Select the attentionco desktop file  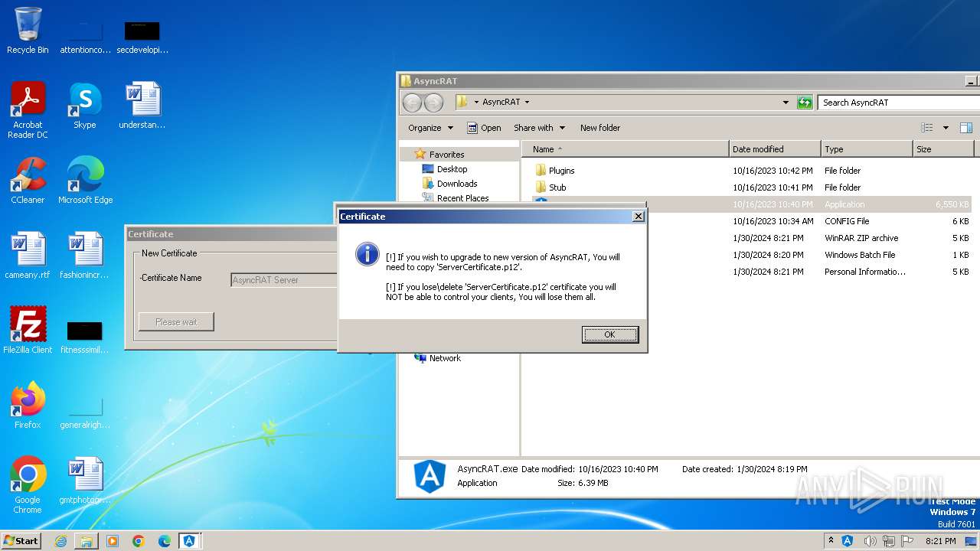(x=85, y=37)
